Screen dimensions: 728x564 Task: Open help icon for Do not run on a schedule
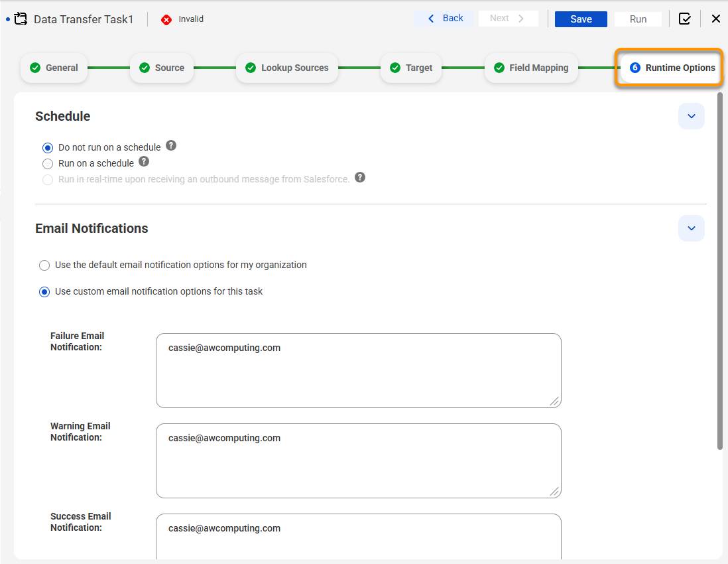coord(171,145)
